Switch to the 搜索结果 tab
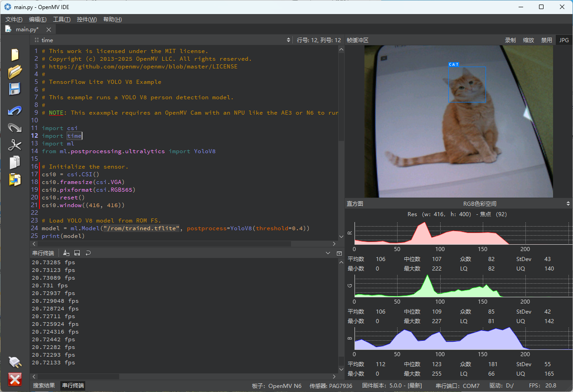573x392 pixels. point(44,386)
